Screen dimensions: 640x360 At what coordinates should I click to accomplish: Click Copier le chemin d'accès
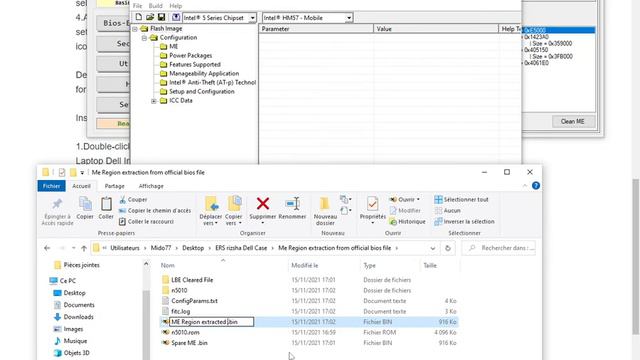point(155,211)
